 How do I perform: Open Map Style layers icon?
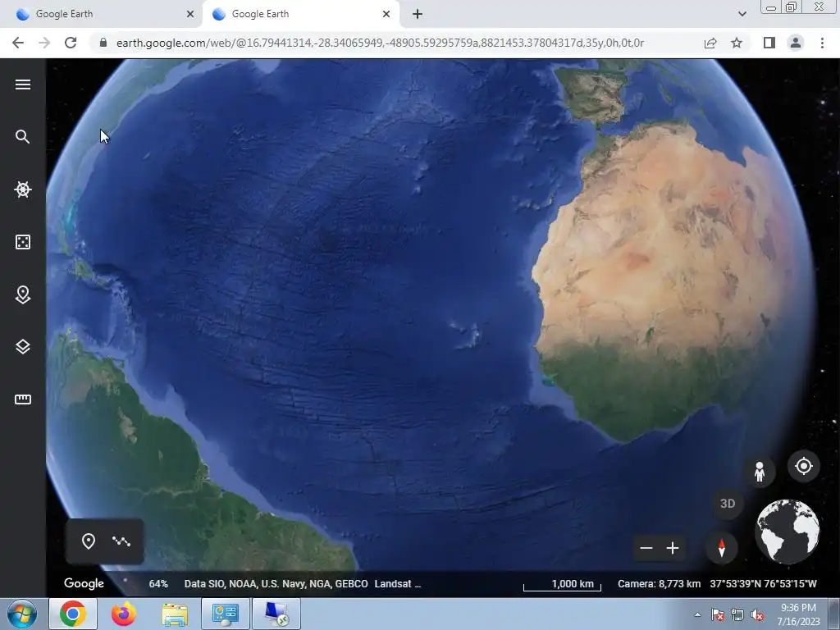pyautogui.click(x=22, y=347)
